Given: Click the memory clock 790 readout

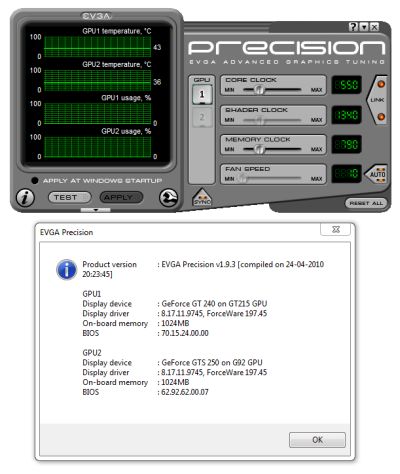Looking at the screenshot, I should pos(347,144).
